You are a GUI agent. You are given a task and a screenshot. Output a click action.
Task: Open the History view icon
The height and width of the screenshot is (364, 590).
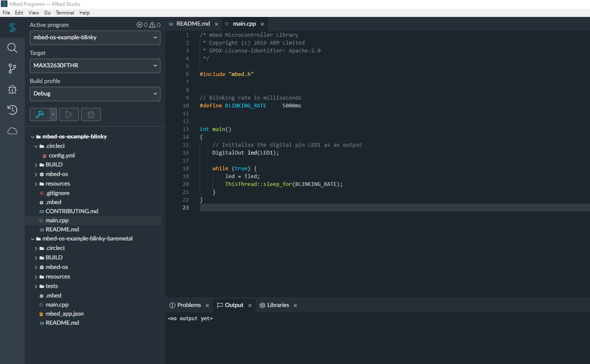12,110
